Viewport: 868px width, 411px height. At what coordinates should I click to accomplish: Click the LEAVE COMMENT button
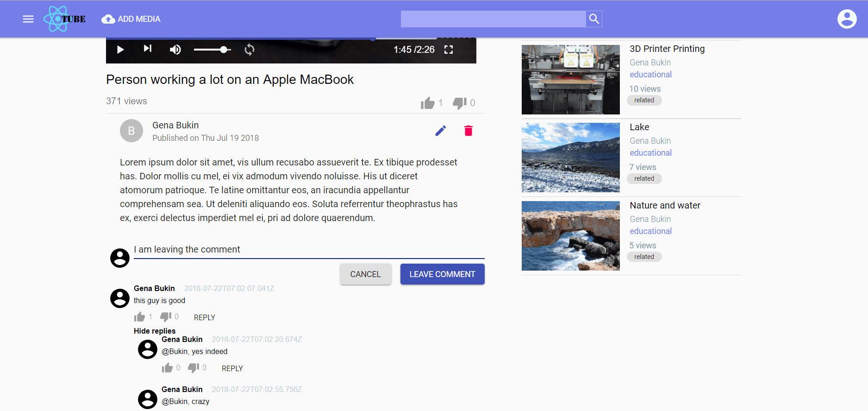coord(443,274)
